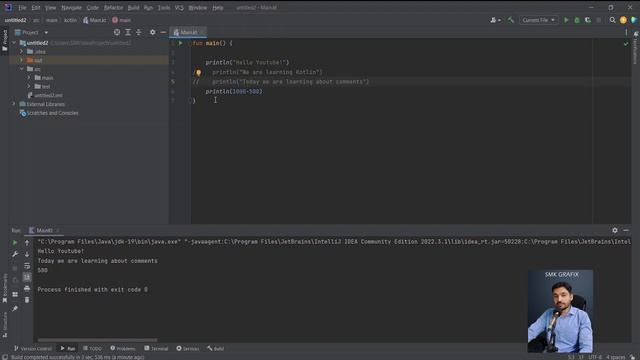
Task: Open the File menu
Action: (22, 7)
